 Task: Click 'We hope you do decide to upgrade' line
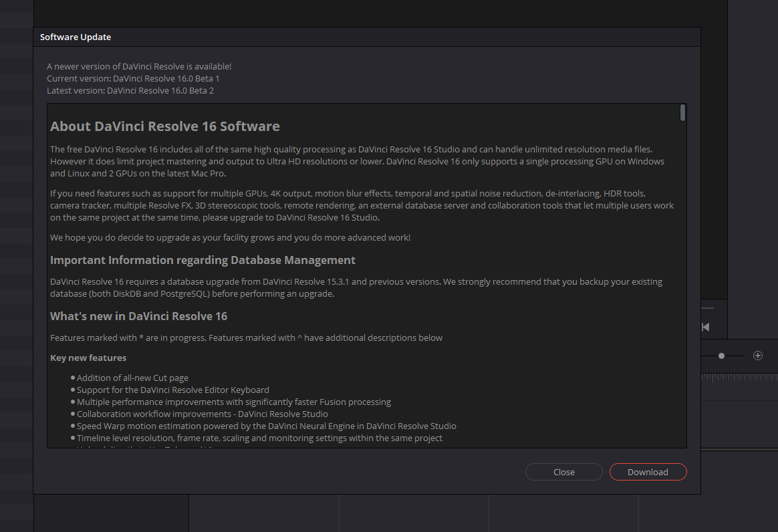tap(230, 238)
